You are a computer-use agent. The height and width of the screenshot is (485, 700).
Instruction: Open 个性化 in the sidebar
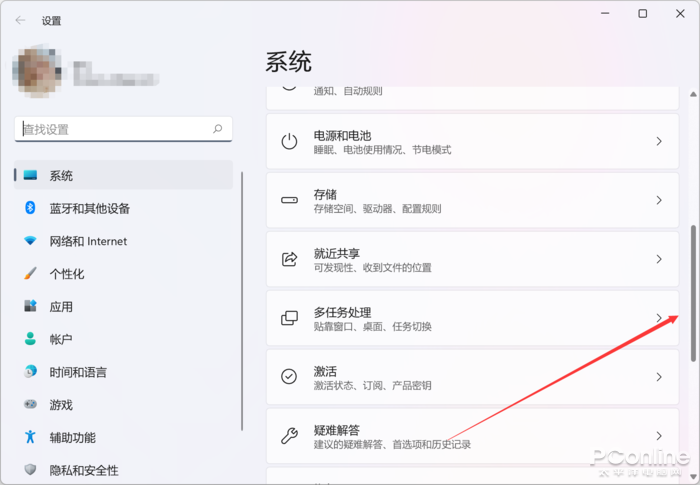pos(123,274)
